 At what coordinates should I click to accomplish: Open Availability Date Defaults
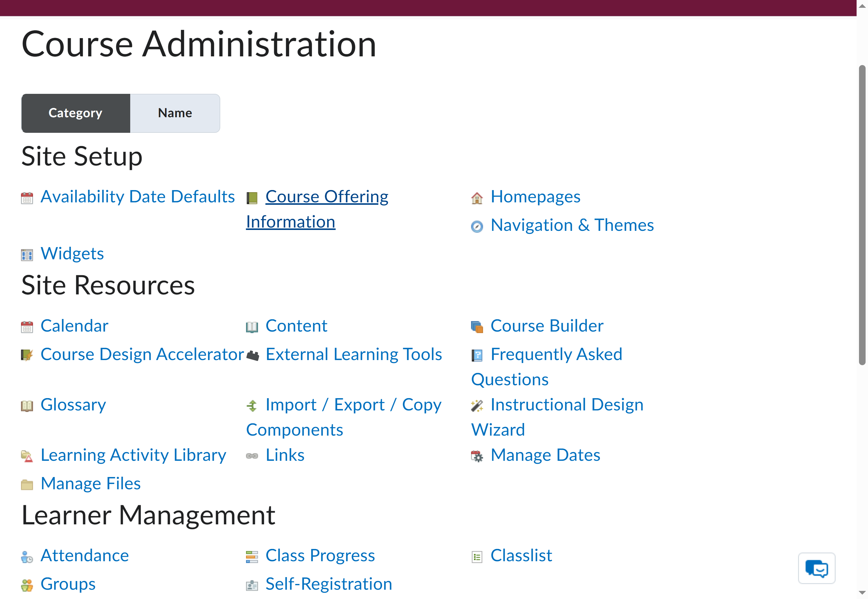(x=137, y=196)
